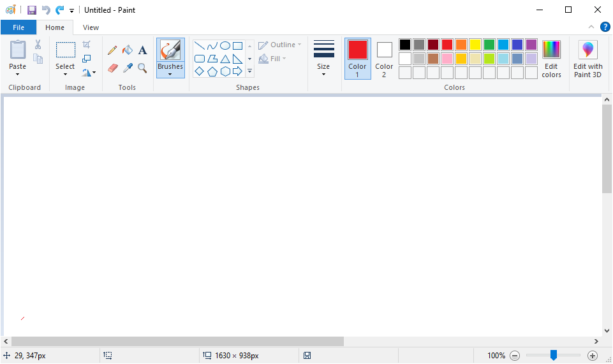Click the Save icon in quick access toolbar
Image resolution: width=613 pixels, height=364 pixels.
(32, 10)
